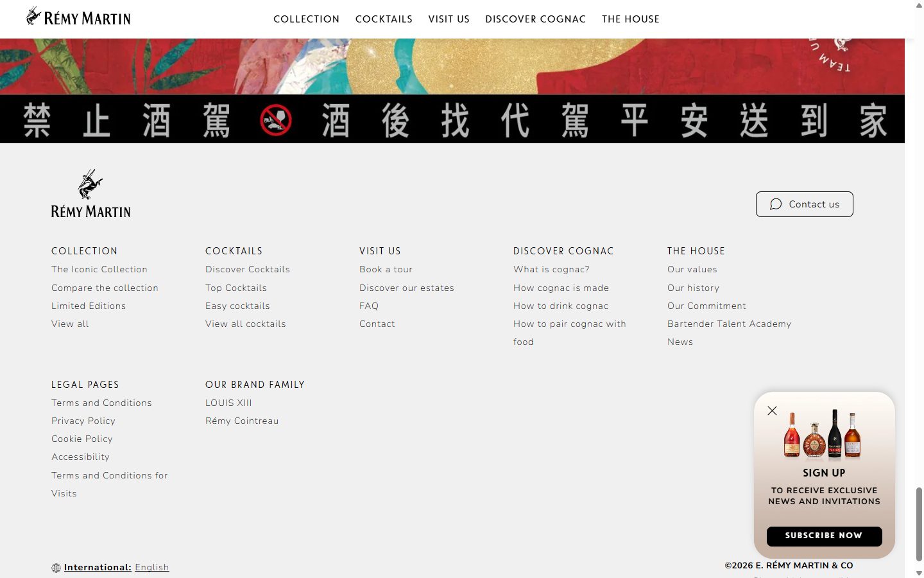The width and height of the screenshot is (924, 578).
Task: Open THE HOUSE menu in top navigation
Action: coord(630,19)
